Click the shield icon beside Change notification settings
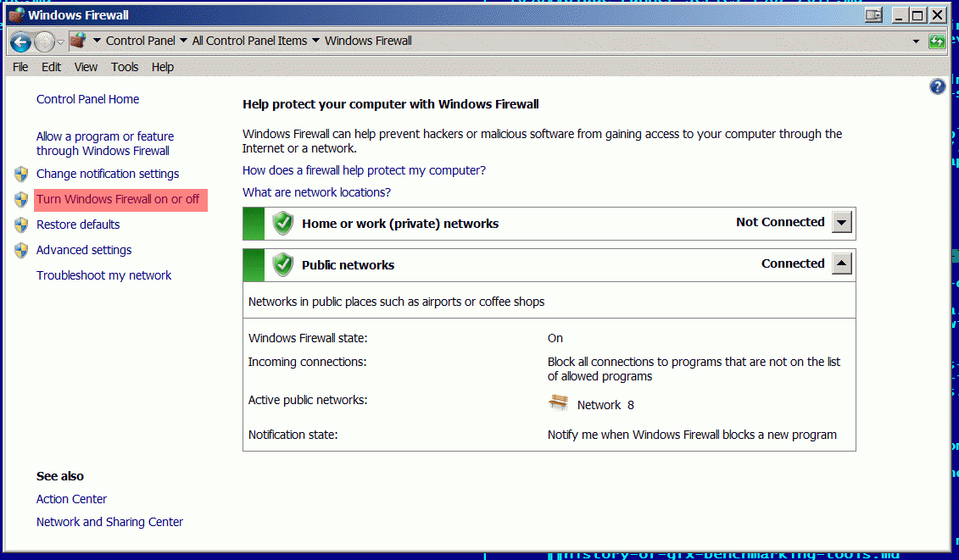This screenshot has width=959, height=560. pos(21,175)
